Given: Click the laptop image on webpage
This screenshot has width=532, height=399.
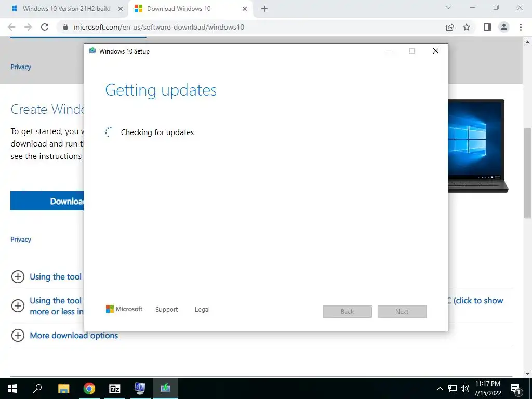Looking at the screenshot, I should point(478,146).
